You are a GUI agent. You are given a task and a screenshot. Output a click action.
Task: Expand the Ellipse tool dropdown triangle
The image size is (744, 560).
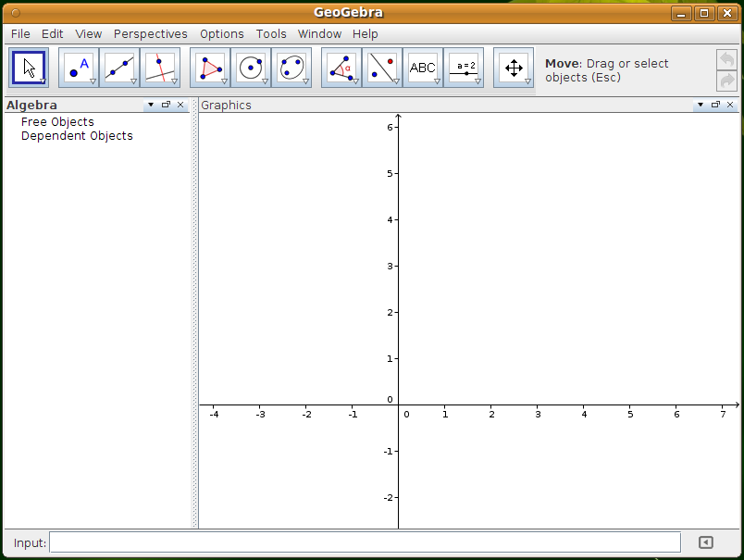click(306, 81)
